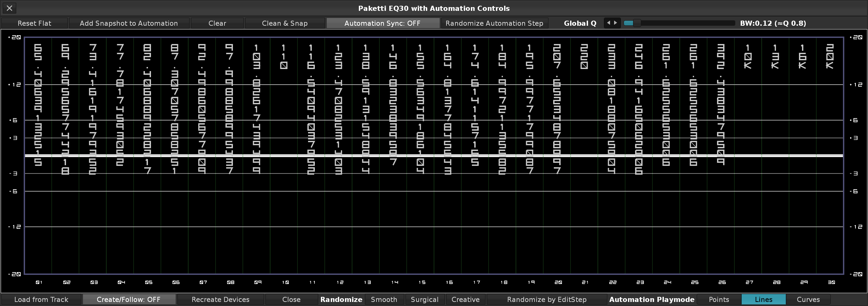Adjust the Global Q bandwidth slider
This screenshot has height=306, width=868.
coord(679,23)
